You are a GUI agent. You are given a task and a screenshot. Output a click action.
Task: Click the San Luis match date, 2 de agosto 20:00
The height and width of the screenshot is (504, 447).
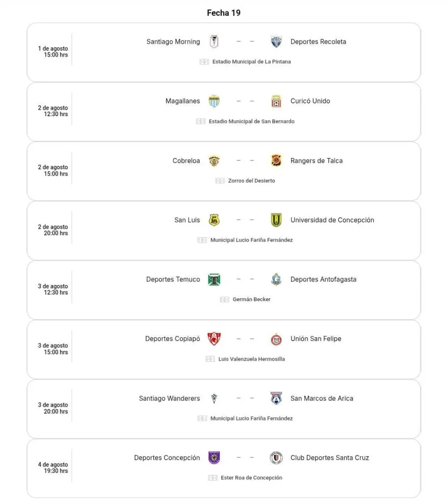(x=53, y=230)
